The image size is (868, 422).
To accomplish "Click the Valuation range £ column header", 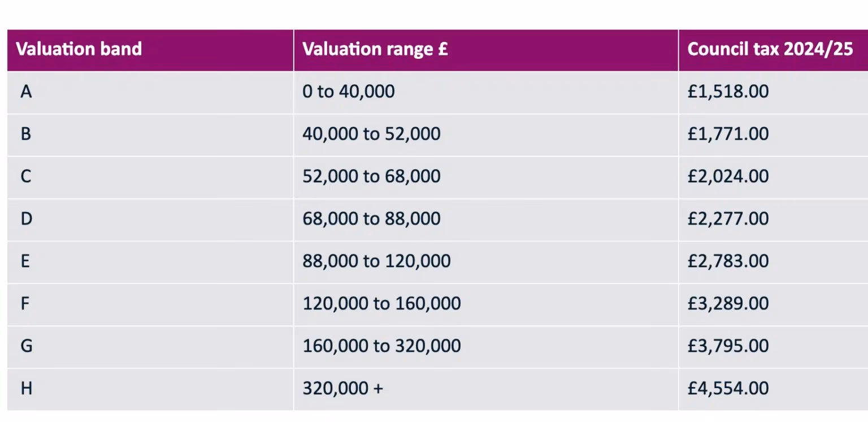I will (375, 49).
